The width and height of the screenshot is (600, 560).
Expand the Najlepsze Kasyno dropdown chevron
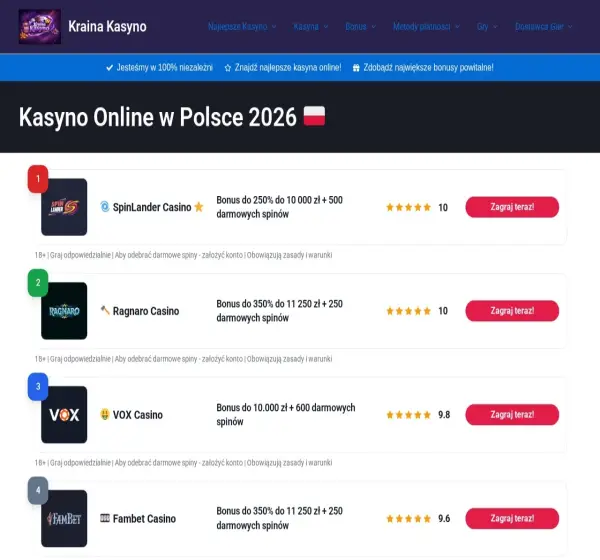pos(274,27)
